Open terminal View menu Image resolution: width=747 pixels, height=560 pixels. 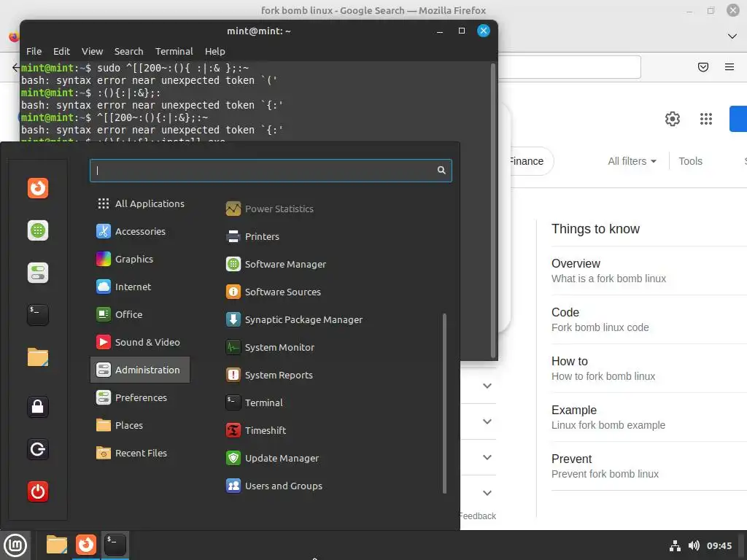tap(92, 52)
